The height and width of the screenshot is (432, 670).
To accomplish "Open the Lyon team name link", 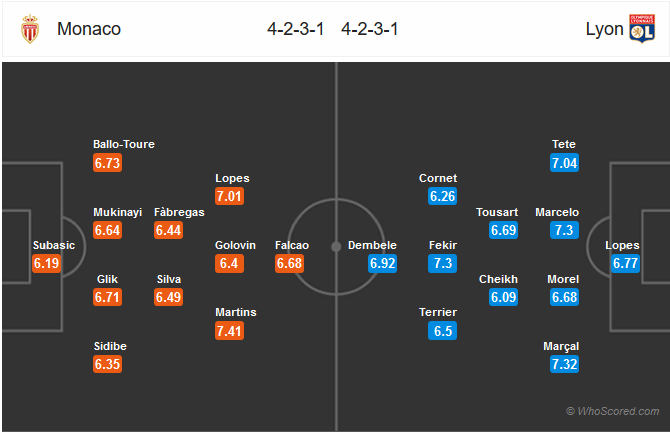I will [604, 29].
